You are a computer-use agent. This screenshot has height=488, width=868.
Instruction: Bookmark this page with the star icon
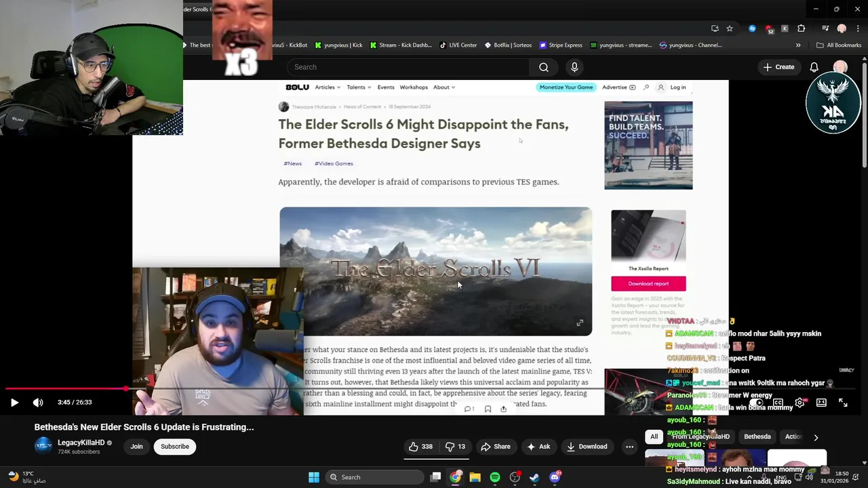pyautogui.click(x=730, y=28)
